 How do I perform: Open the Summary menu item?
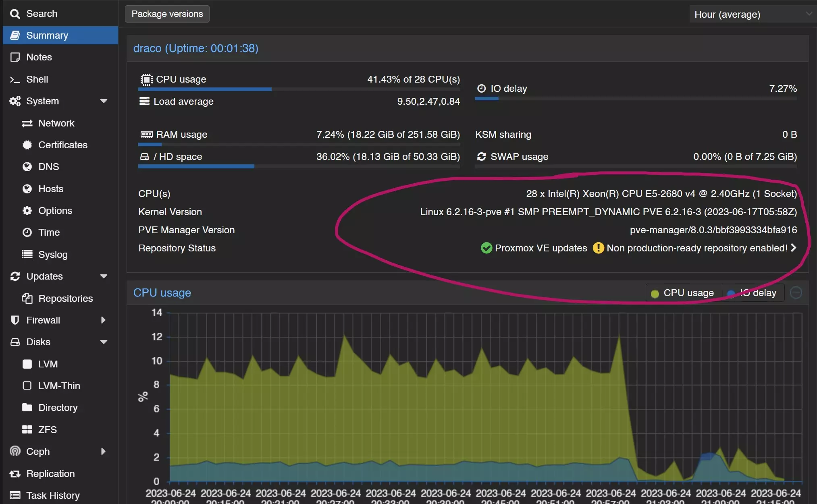click(60, 35)
